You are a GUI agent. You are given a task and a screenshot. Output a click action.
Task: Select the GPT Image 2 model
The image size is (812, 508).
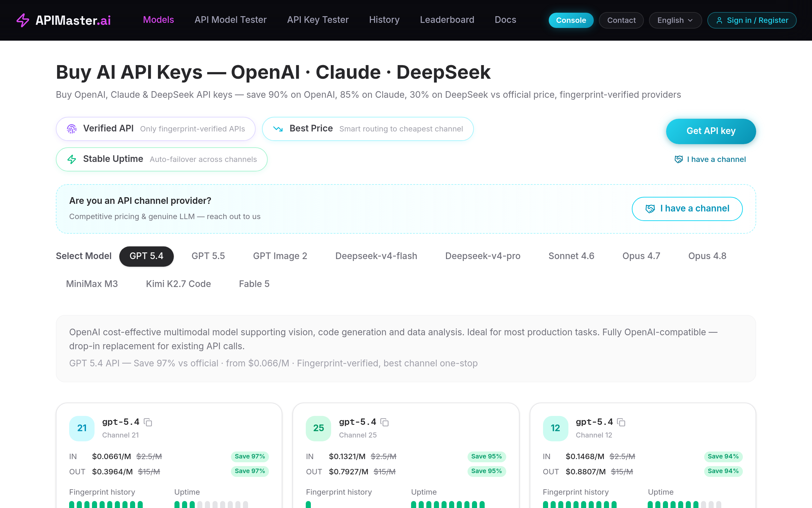pyautogui.click(x=280, y=256)
